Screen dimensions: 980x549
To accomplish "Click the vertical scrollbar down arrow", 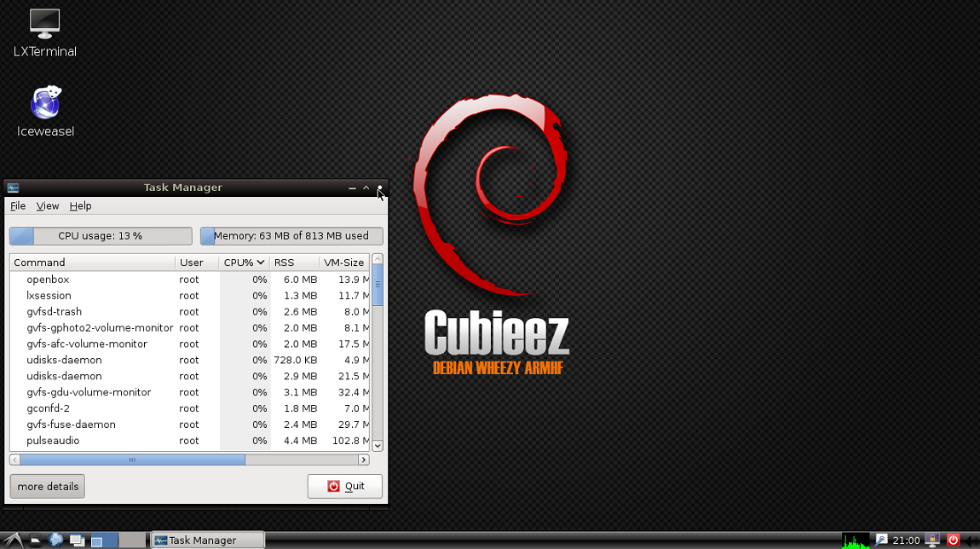I will click(x=378, y=446).
